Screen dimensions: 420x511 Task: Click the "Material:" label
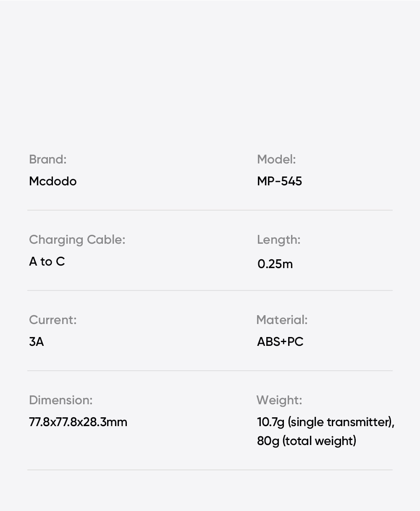[282, 320]
